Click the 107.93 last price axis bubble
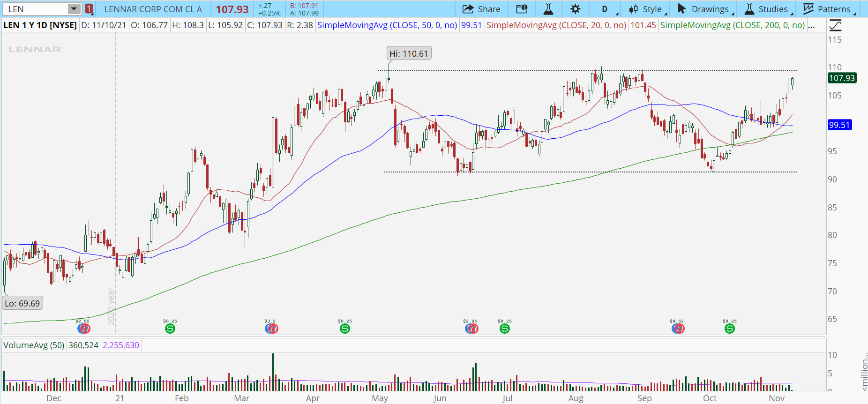 842,78
